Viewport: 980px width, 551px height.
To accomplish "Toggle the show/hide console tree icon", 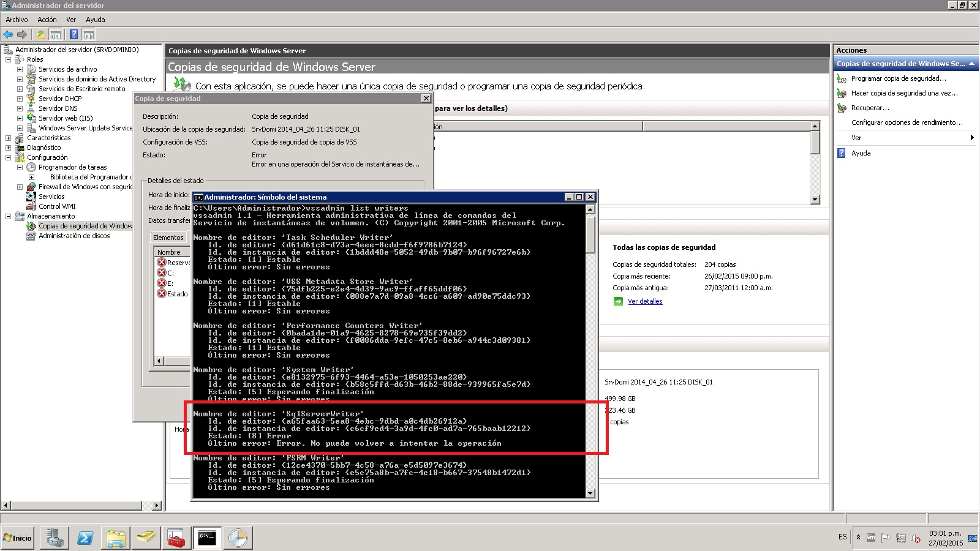I will click(56, 35).
